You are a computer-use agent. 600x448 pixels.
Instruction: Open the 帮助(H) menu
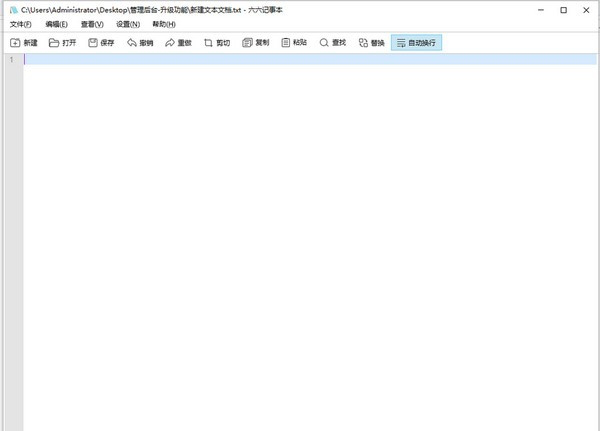[x=164, y=24]
